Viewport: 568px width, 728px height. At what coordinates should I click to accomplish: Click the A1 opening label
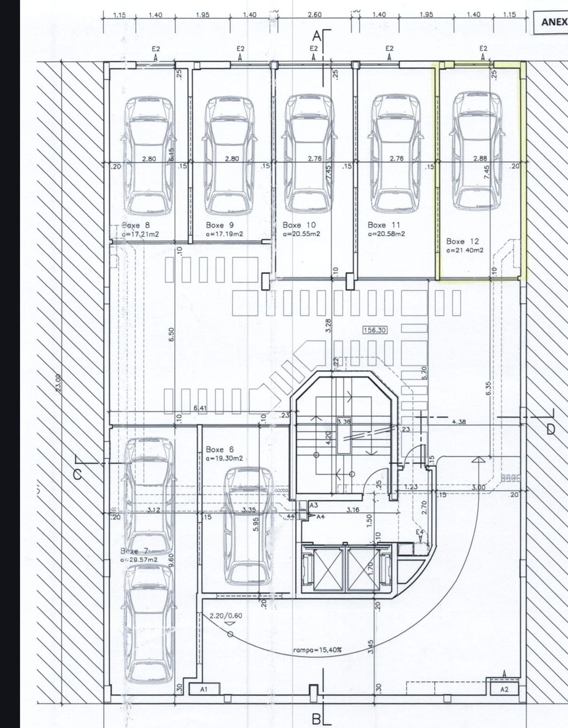pos(204,690)
